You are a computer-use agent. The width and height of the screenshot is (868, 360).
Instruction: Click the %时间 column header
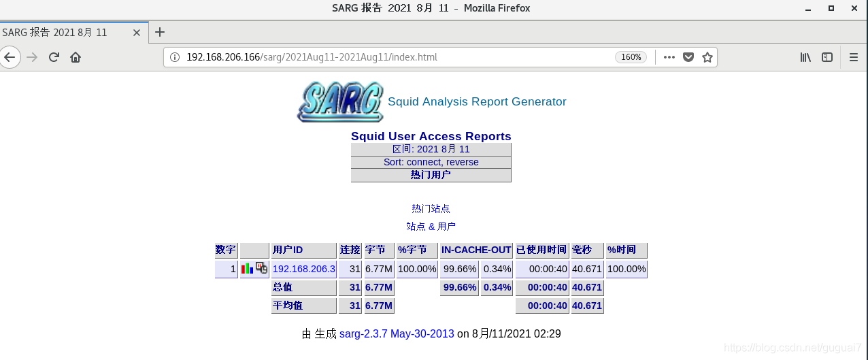point(627,250)
